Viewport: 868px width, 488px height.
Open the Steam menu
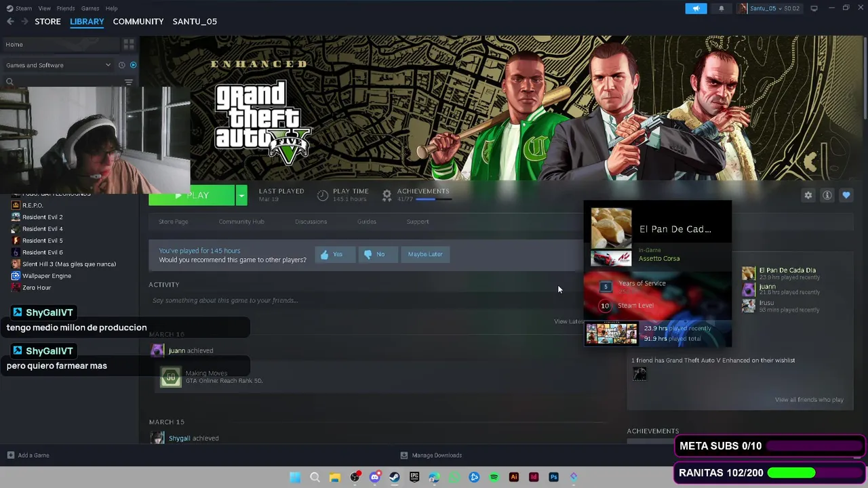19,8
